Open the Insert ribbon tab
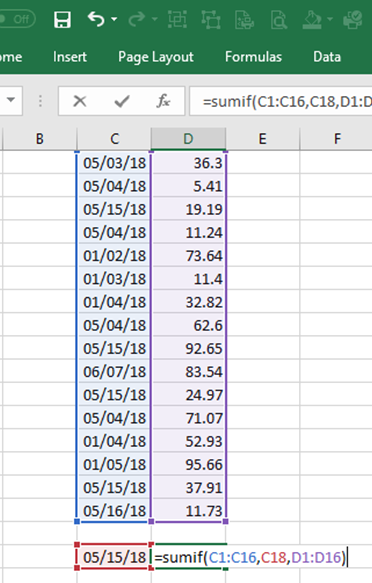Screen dimensions: 372x583 click(69, 57)
